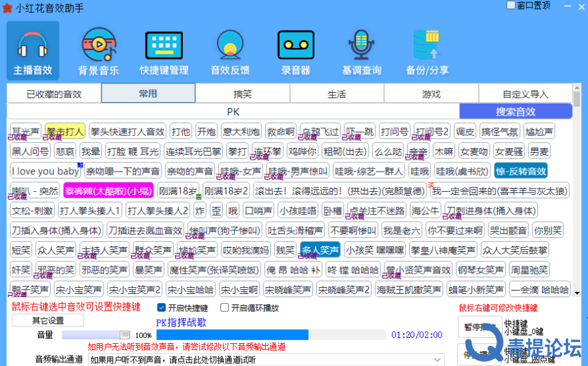Open 快捷键管理 keyboard icon
The width and height of the screenshot is (588, 366).
coord(164,51)
